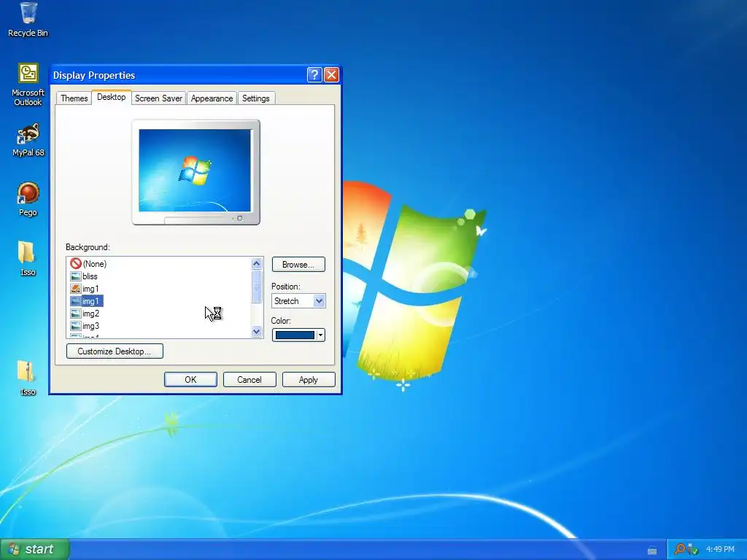Click Customize Desktop... button
The image size is (747, 560).
click(x=115, y=351)
